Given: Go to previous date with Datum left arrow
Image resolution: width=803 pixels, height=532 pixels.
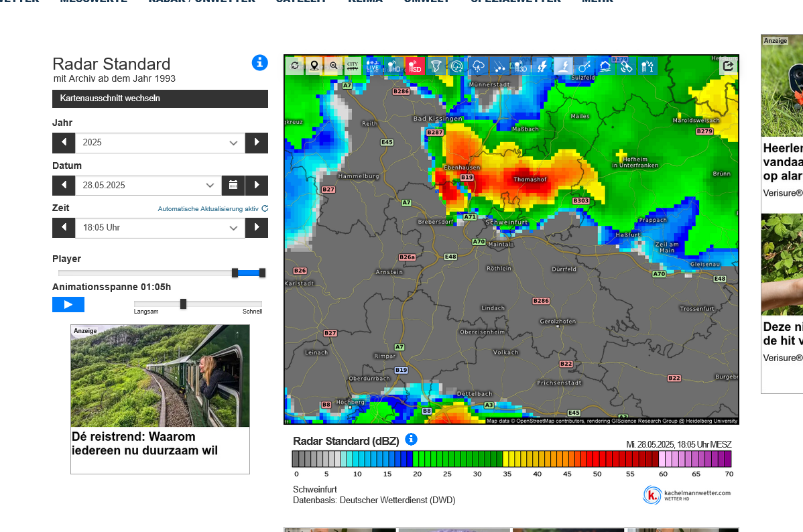Looking at the screenshot, I should click(64, 185).
